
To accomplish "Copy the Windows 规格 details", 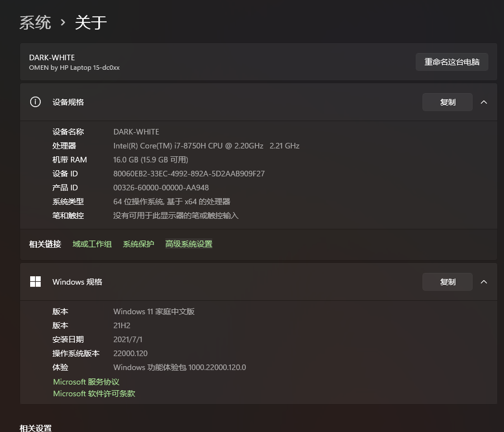I will [x=447, y=282].
